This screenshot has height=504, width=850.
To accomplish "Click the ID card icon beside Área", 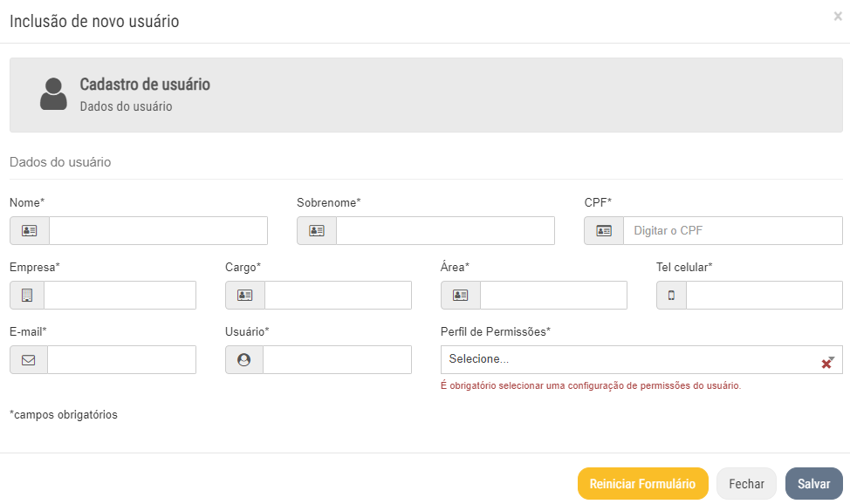I will [x=461, y=296].
